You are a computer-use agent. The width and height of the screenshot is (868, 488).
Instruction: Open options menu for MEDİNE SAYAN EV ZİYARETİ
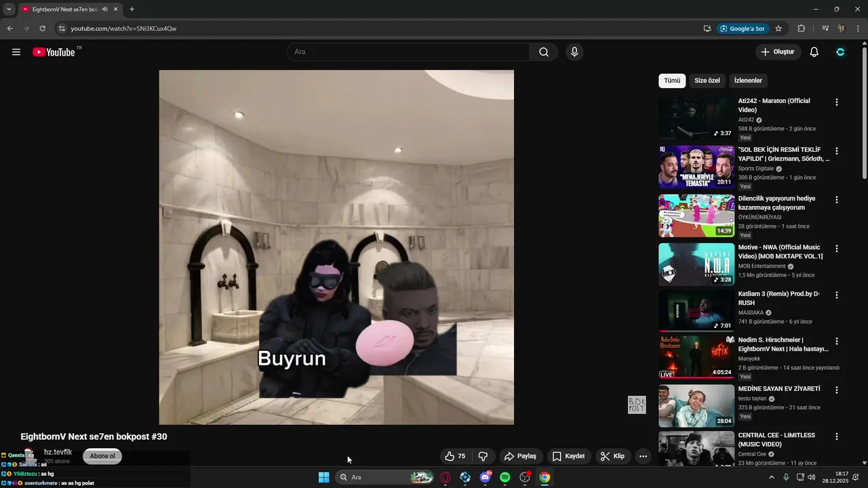click(x=836, y=390)
